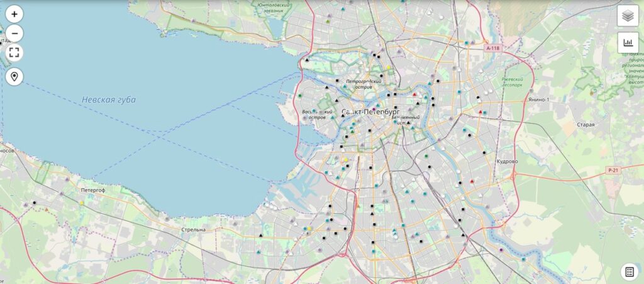Click the Петроградский остров label
This screenshot has height=284, width=644.
364,84
